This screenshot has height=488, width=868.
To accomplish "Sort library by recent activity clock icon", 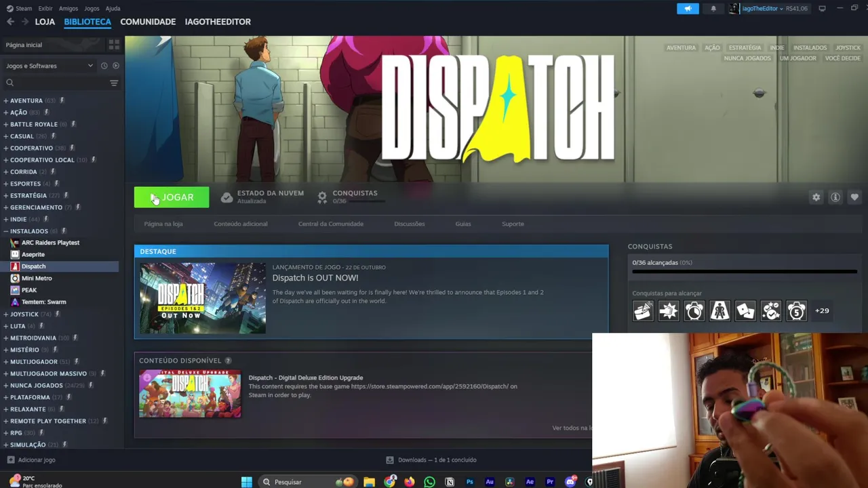I will coord(104,66).
